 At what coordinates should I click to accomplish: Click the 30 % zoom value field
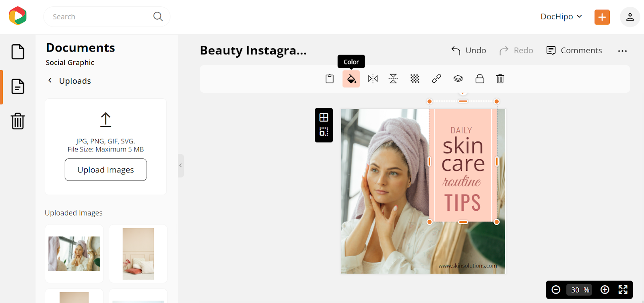[580, 290]
